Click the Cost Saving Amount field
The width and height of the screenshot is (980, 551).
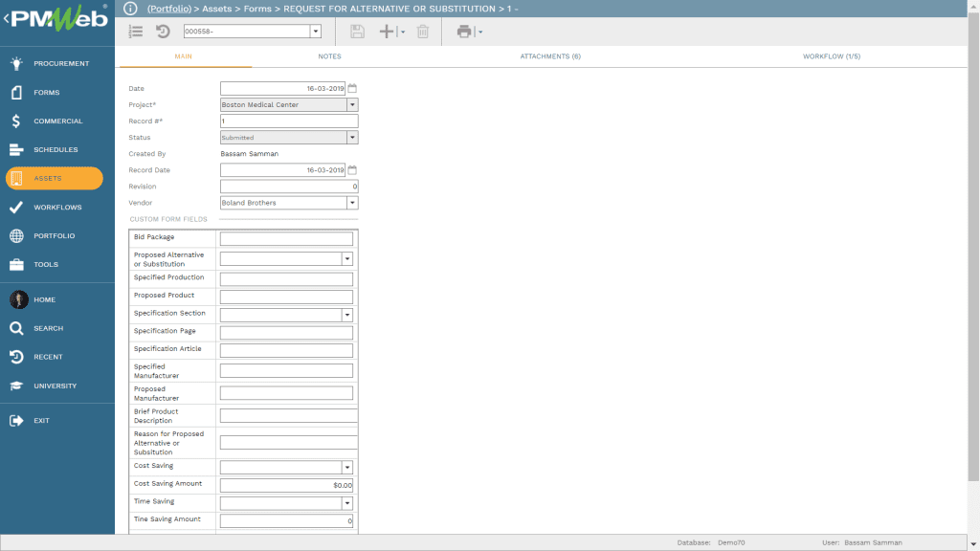[286, 485]
